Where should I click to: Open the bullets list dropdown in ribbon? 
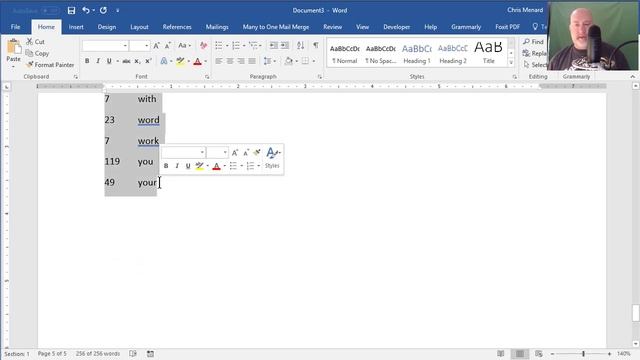[x=227, y=46]
